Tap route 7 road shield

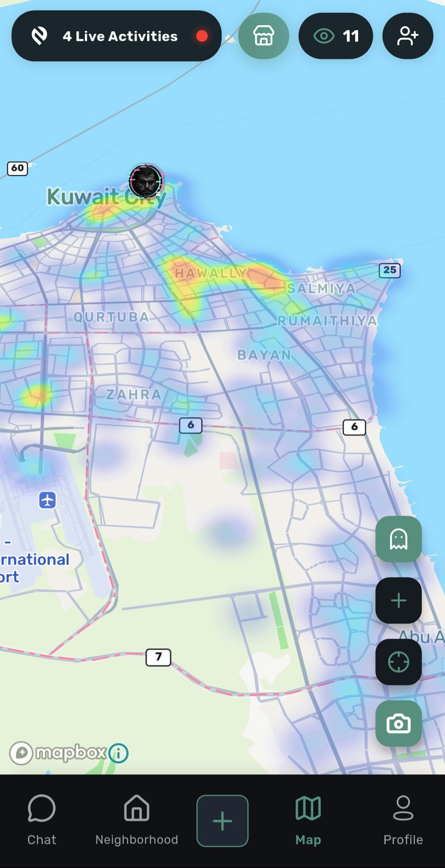(x=158, y=657)
